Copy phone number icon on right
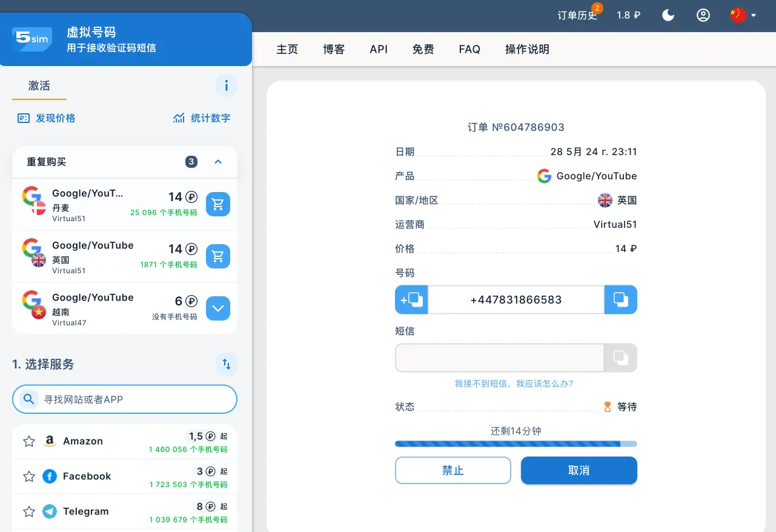The width and height of the screenshot is (776, 532). (x=621, y=299)
